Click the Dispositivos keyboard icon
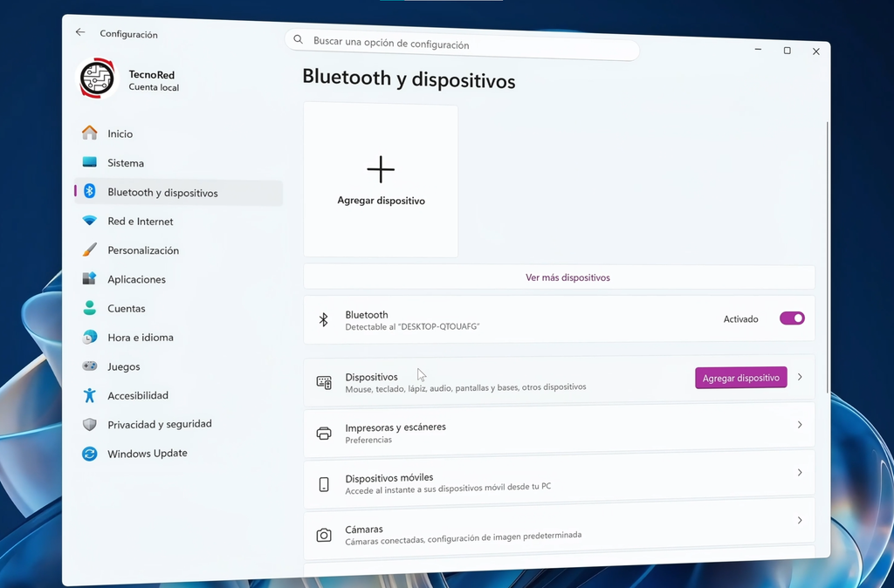 point(324,382)
